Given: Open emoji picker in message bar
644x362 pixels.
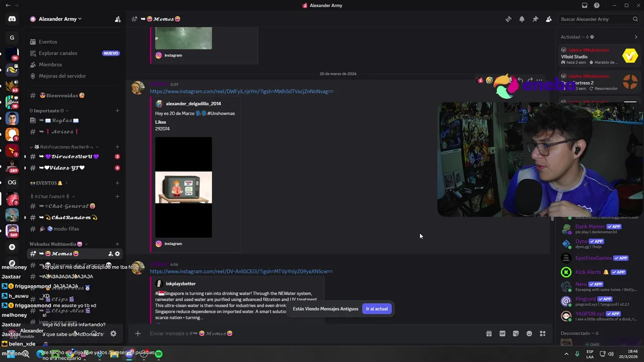Looking at the screenshot, I should click(x=529, y=333).
